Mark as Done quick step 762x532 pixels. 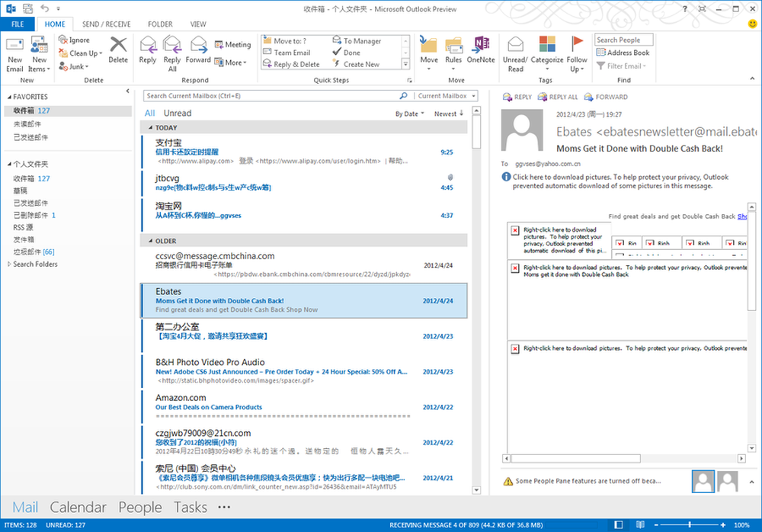[x=347, y=53]
